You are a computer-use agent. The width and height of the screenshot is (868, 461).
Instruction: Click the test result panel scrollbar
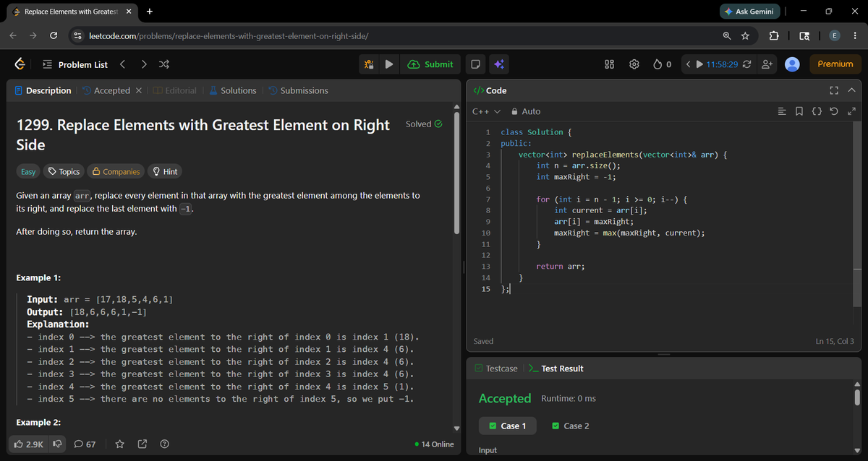(857, 397)
